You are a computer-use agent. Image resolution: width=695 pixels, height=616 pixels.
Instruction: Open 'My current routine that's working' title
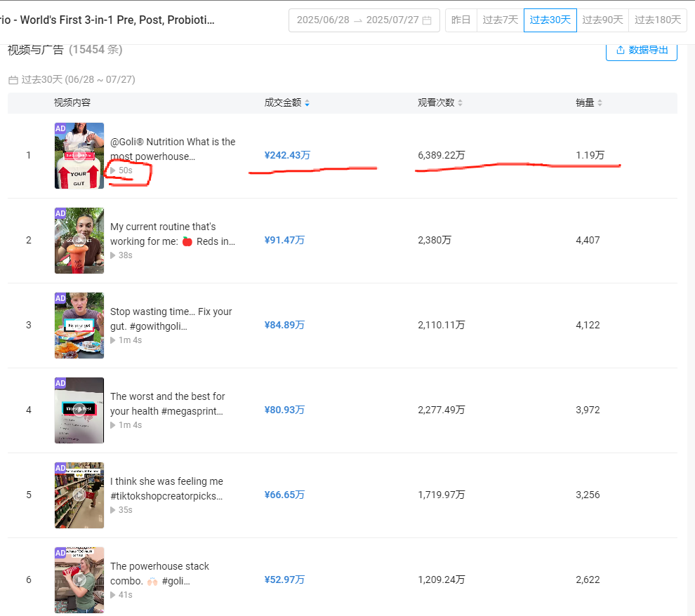pos(173,234)
